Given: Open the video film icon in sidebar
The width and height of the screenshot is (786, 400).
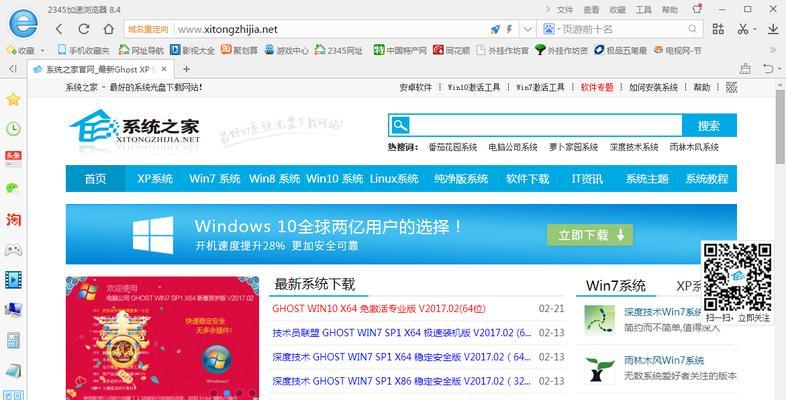Looking at the screenshot, I should click(x=13, y=280).
